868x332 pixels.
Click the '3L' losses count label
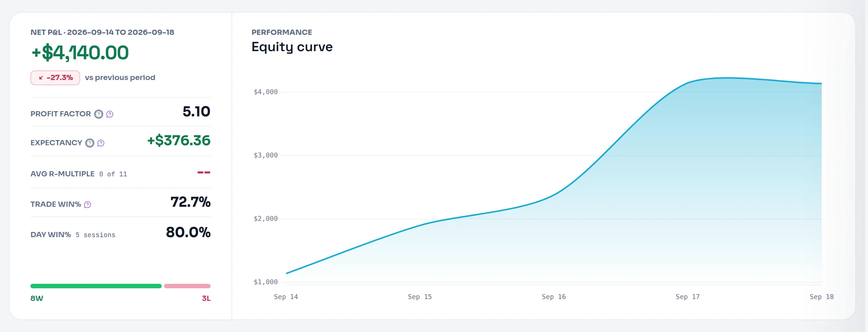[x=206, y=298]
